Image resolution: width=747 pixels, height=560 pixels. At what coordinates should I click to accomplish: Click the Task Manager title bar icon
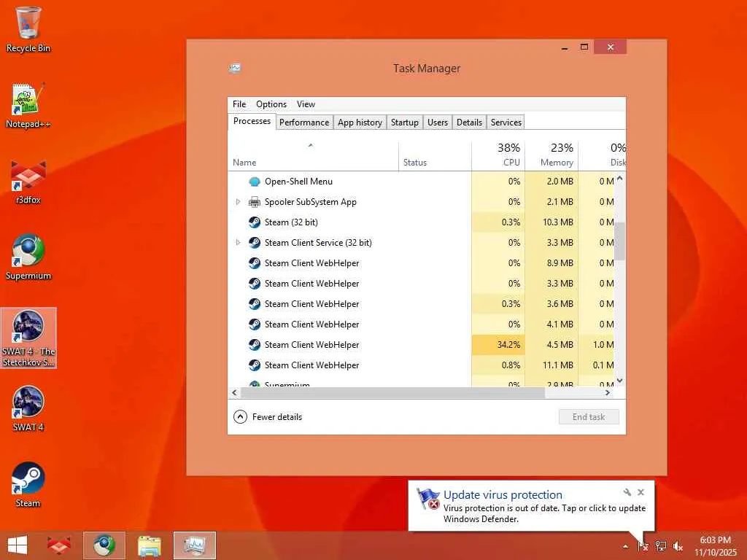pyautogui.click(x=234, y=68)
